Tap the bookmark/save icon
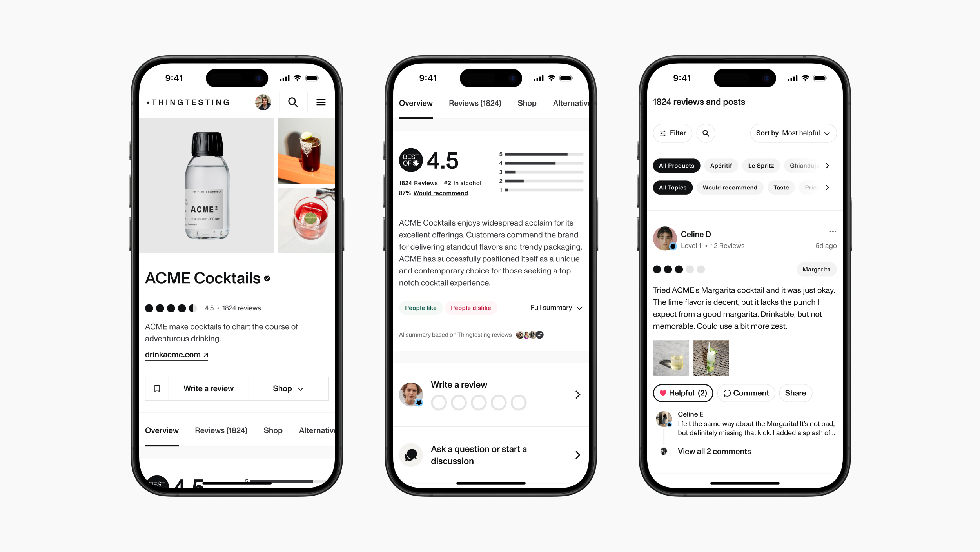Screen dimensions: 980x552 point(158,388)
